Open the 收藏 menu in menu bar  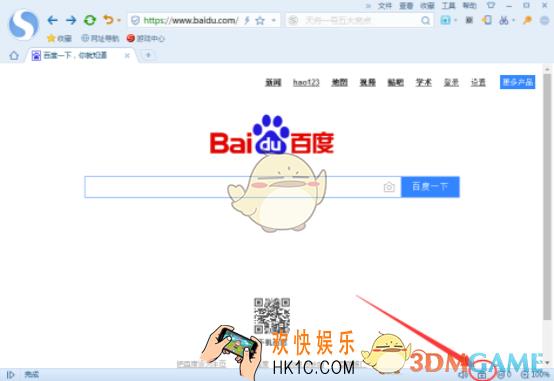(x=428, y=6)
